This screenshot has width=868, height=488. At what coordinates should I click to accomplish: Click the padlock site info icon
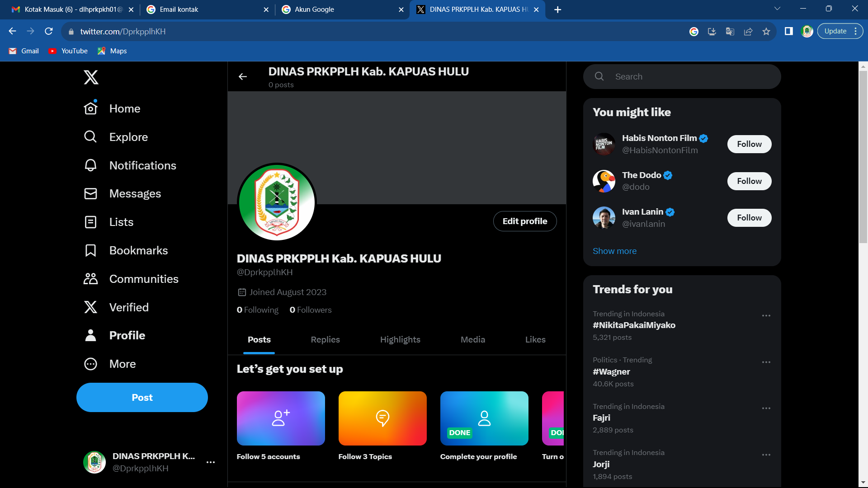71,32
